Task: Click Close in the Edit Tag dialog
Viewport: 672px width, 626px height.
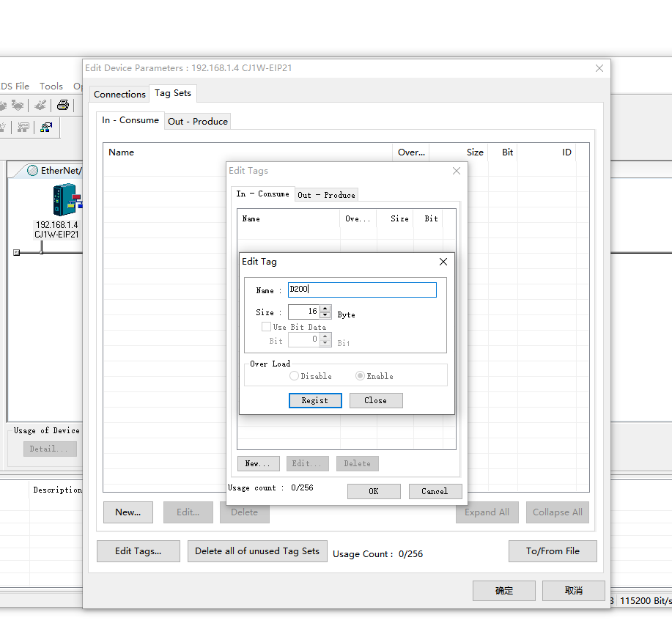Action: point(376,400)
